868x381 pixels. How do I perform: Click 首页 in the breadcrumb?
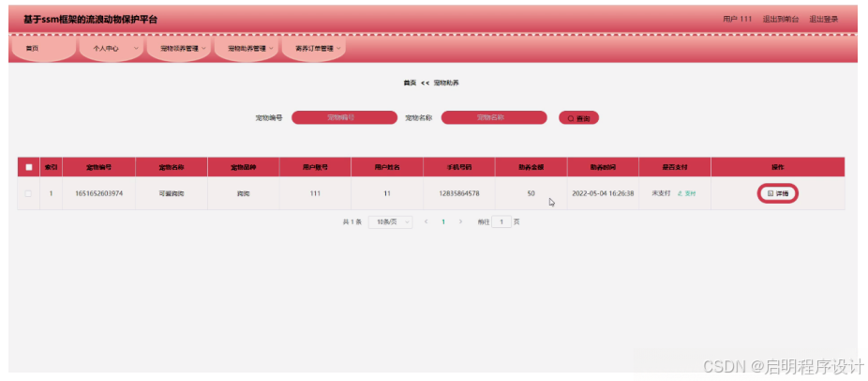[410, 83]
